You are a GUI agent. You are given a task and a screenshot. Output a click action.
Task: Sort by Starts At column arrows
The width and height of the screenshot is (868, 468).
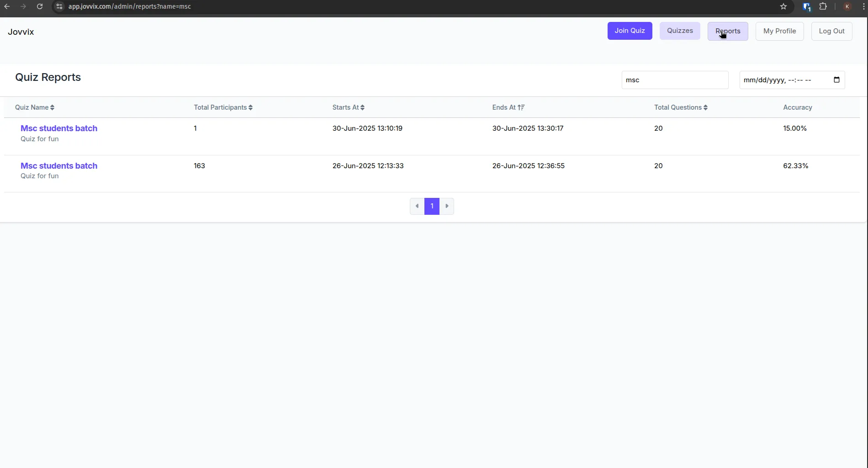pyautogui.click(x=362, y=107)
